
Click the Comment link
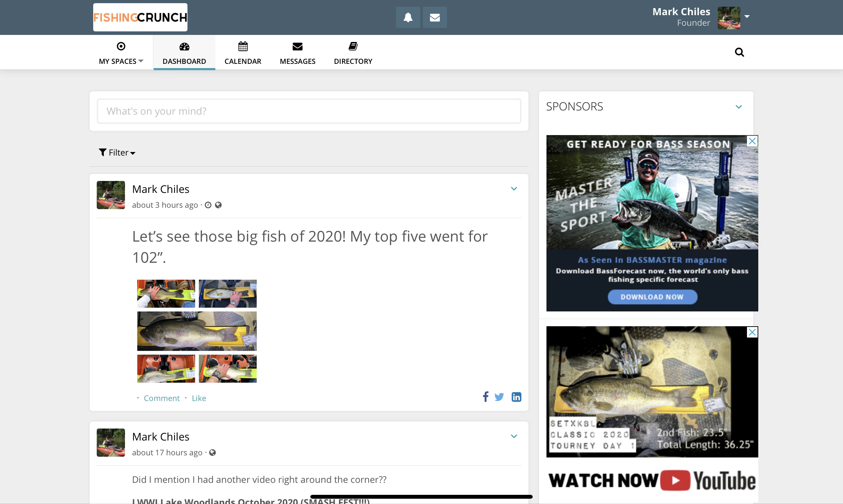[162, 398]
